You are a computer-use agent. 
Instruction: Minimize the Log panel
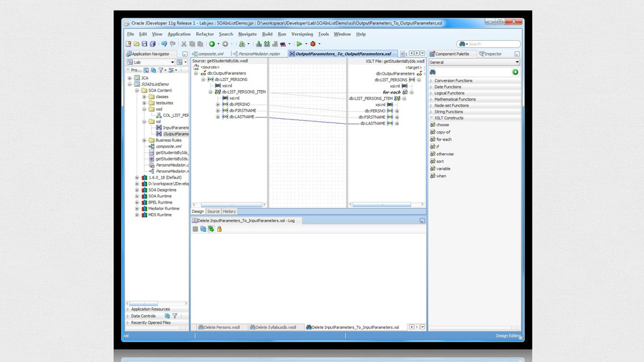point(422,221)
